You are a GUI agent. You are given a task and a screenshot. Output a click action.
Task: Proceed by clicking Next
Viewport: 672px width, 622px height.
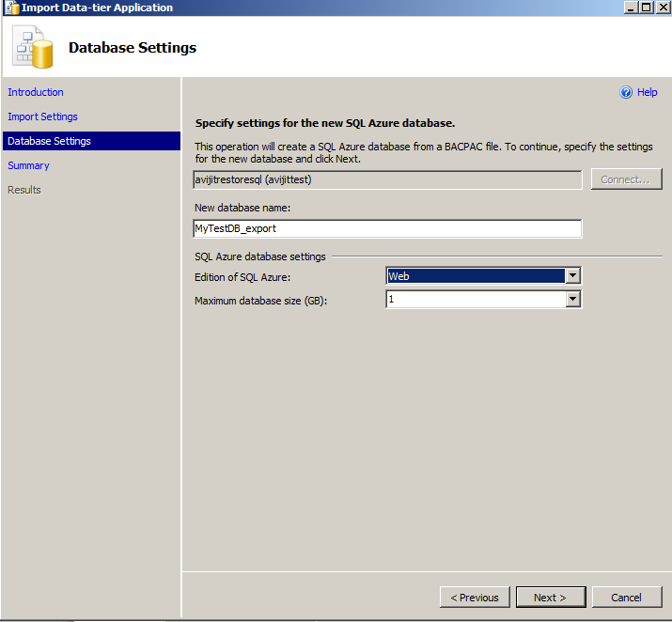coord(550,598)
